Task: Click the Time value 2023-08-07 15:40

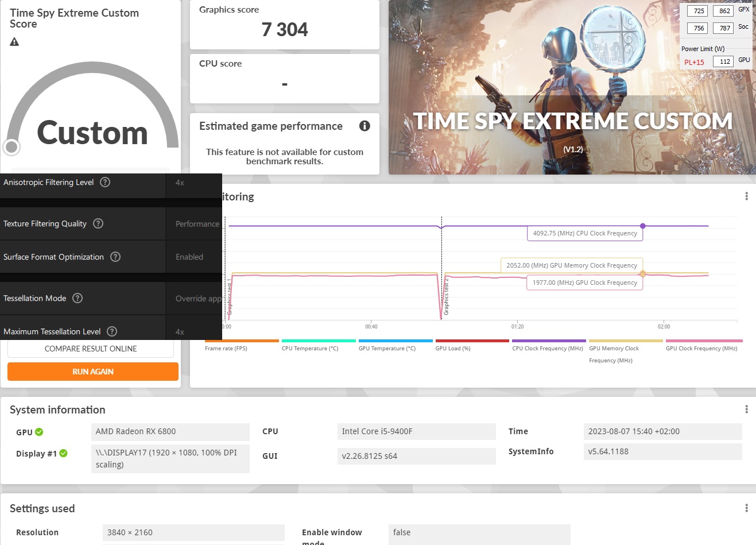Action: pyautogui.click(x=663, y=432)
